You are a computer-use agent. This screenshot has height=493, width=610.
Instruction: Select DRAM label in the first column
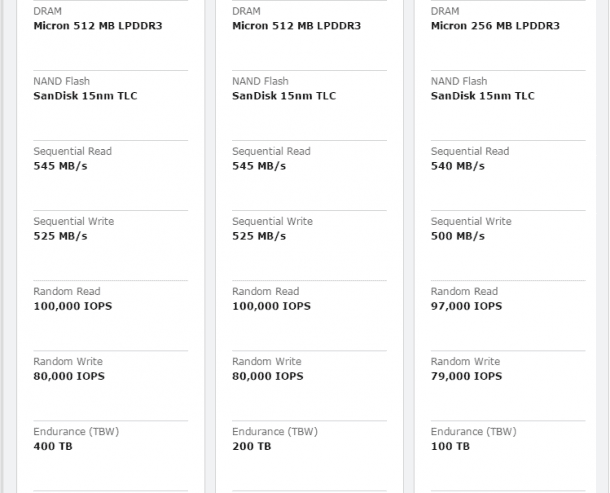pyautogui.click(x=48, y=12)
